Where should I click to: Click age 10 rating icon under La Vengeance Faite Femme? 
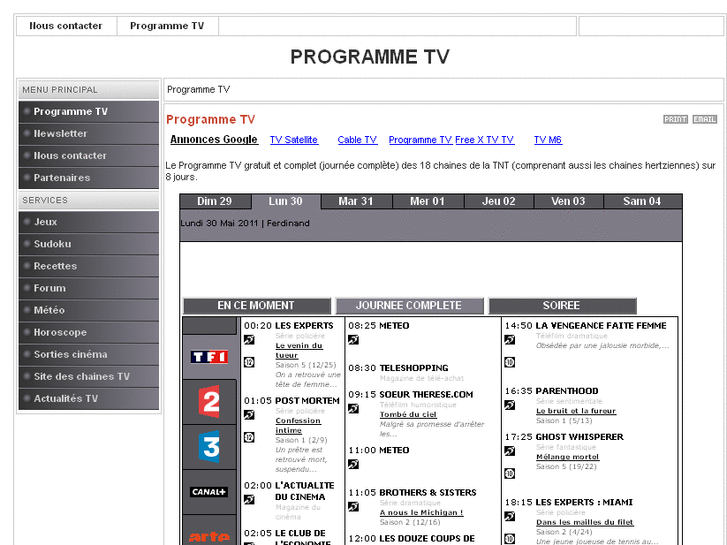[510, 362]
